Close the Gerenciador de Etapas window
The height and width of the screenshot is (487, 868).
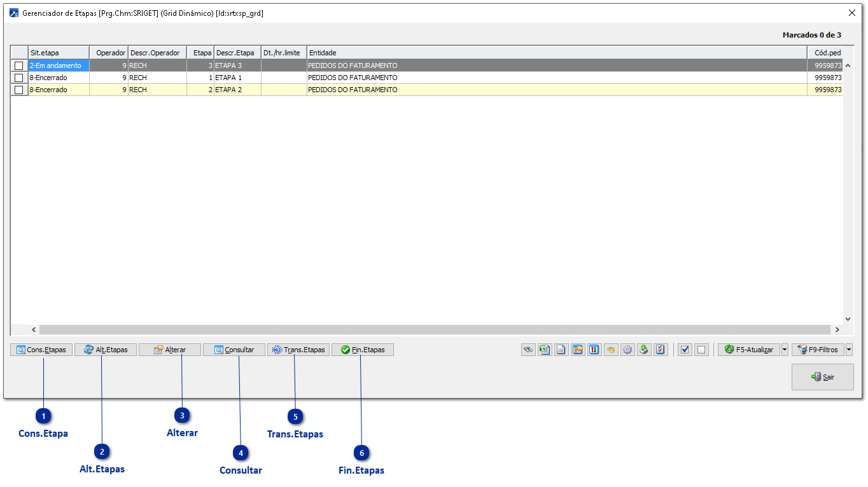click(852, 13)
